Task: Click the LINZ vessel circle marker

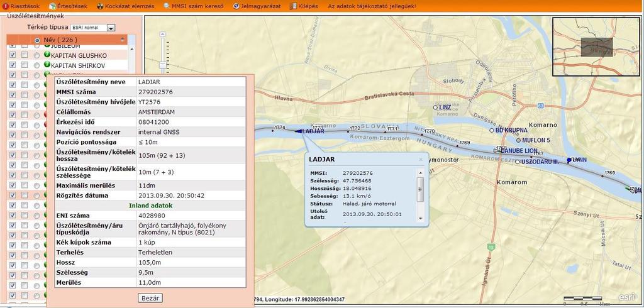Action: click(435, 107)
